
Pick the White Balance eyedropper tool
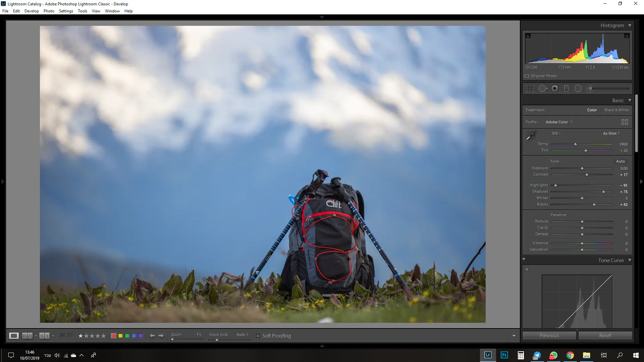coord(531,136)
